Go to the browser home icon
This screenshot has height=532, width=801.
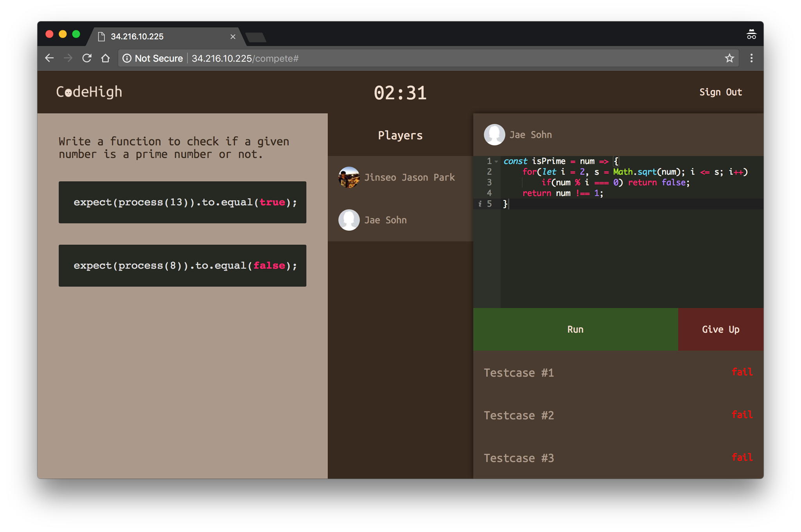pos(105,58)
